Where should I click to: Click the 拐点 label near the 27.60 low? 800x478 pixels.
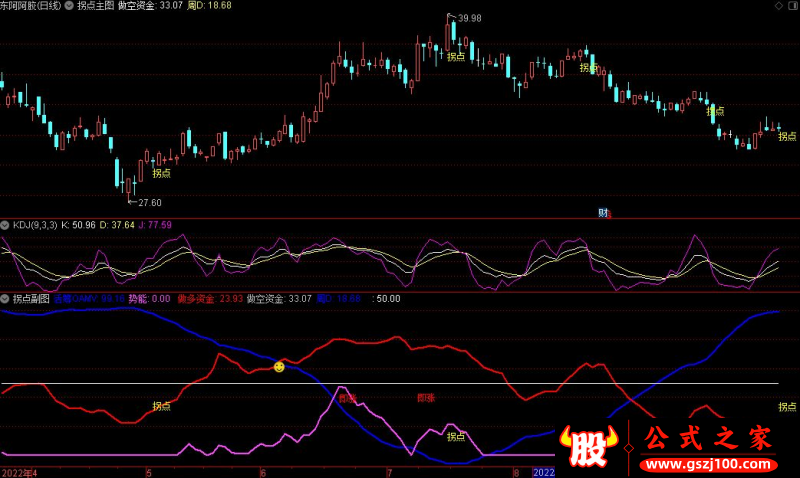[x=160, y=173]
